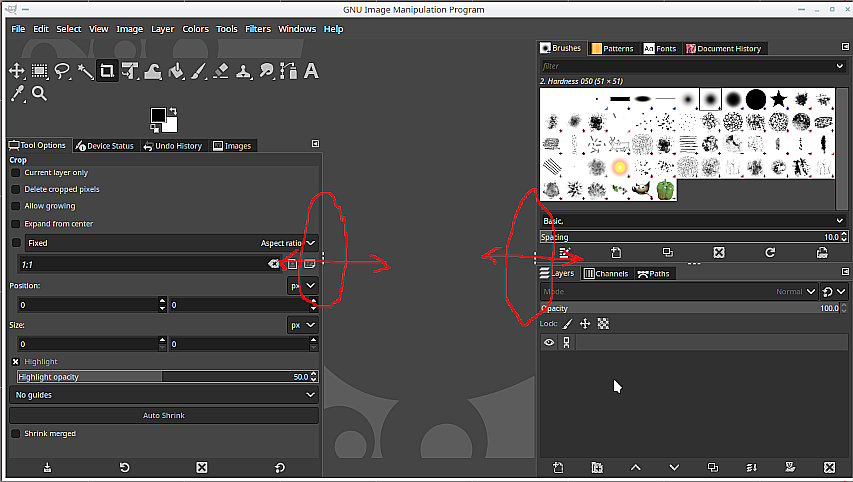
Task: Open the No guides dropdown
Action: coord(164,395)
